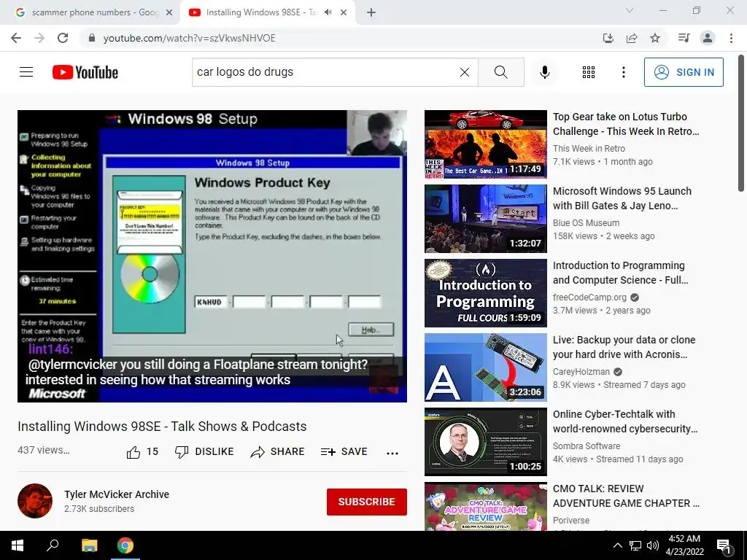Open the tab search chevron
The height and width of the screenshot is (560, 747).
click(x=630, y=10)
